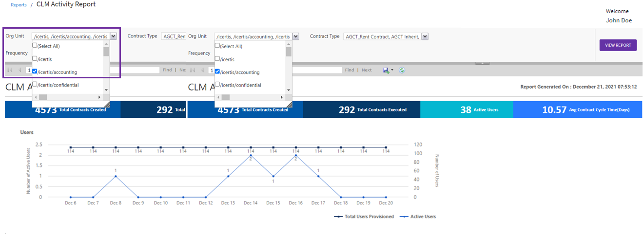This screenshot has width=644, height=234.
Task: Click the green refresh report icon
Action: 402,70
